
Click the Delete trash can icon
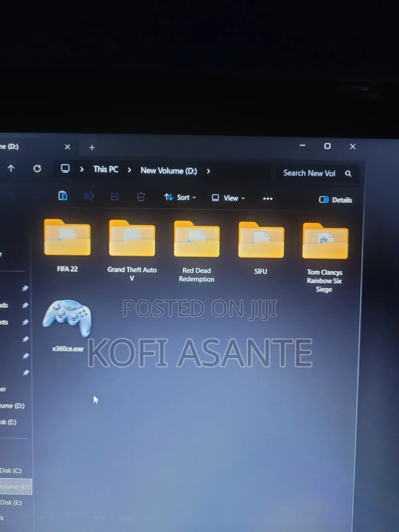(141, 197)
